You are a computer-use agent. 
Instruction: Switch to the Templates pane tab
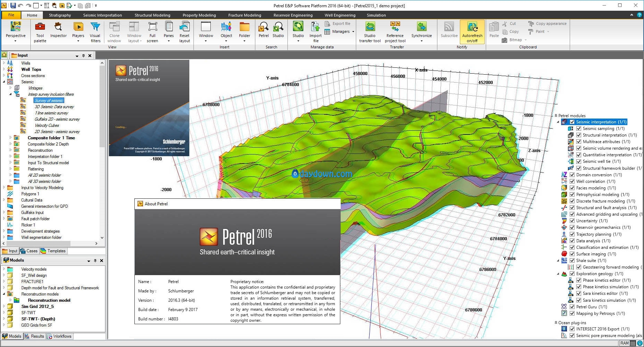click(53, 251)
